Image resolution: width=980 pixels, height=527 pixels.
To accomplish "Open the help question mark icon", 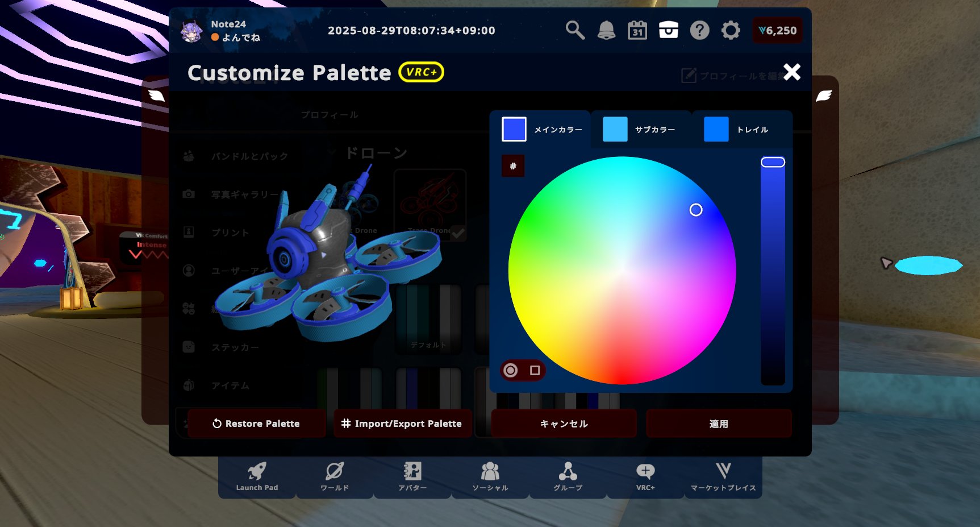I will point(699,30).
